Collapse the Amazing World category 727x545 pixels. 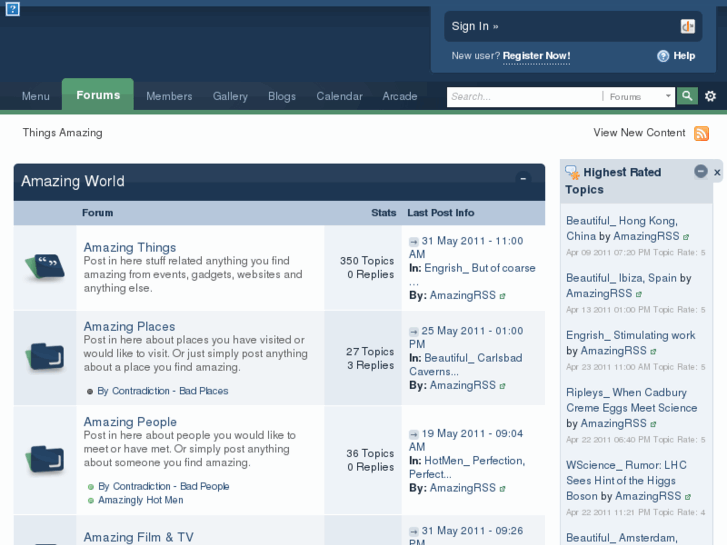(x=523, y=179)
